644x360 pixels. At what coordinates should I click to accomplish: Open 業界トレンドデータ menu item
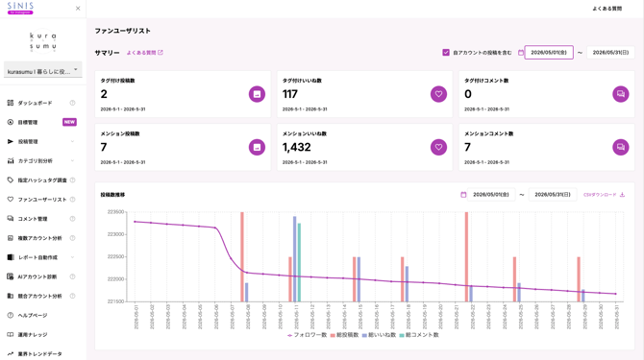(x=39, y=354)
